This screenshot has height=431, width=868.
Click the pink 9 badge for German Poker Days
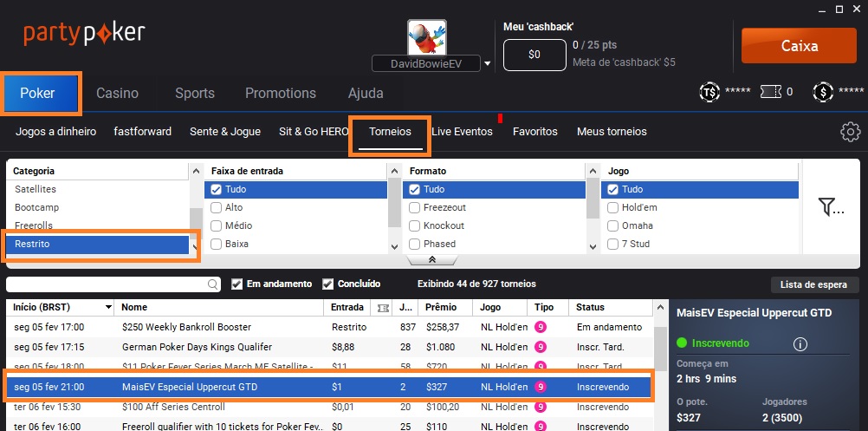click(541, 347)
